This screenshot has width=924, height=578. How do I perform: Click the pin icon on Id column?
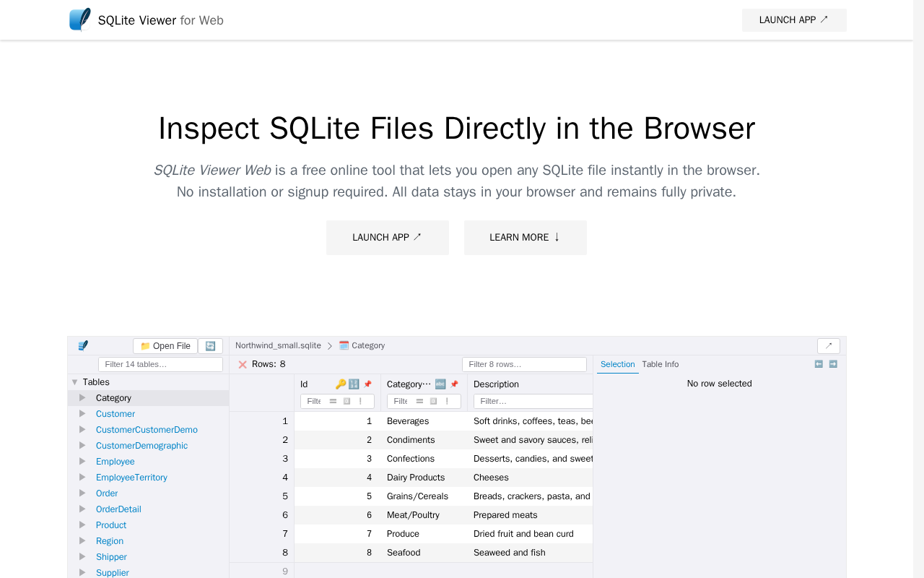coord(367,384)
